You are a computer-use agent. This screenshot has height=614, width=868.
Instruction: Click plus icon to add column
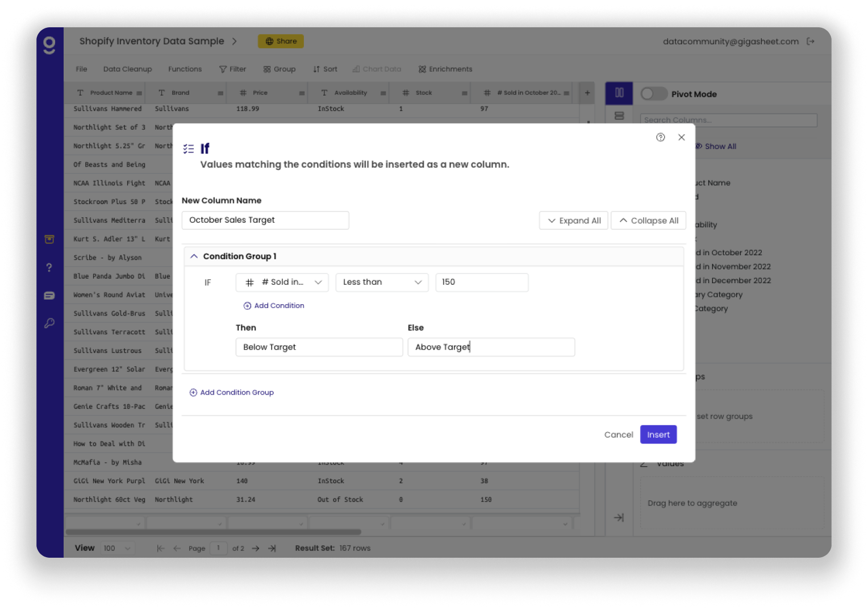pos(587,93)
